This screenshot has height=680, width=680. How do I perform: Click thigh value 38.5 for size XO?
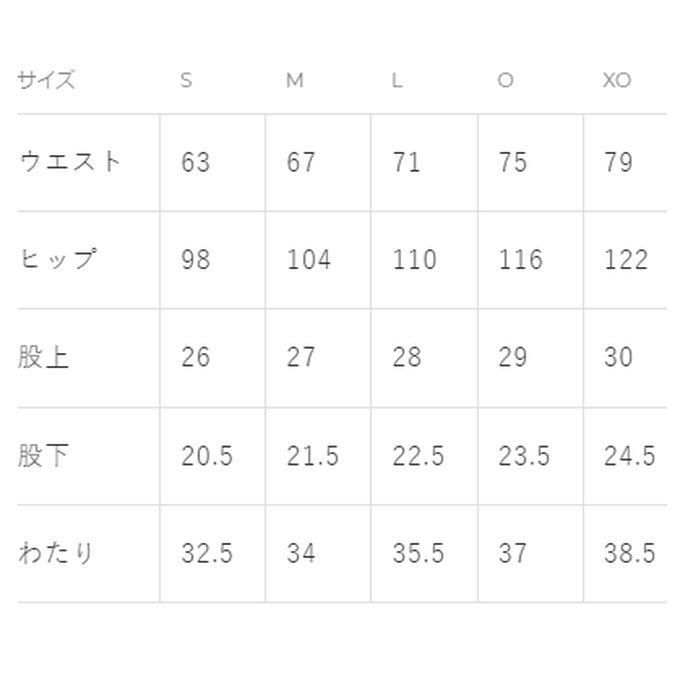tap(630, 553)
